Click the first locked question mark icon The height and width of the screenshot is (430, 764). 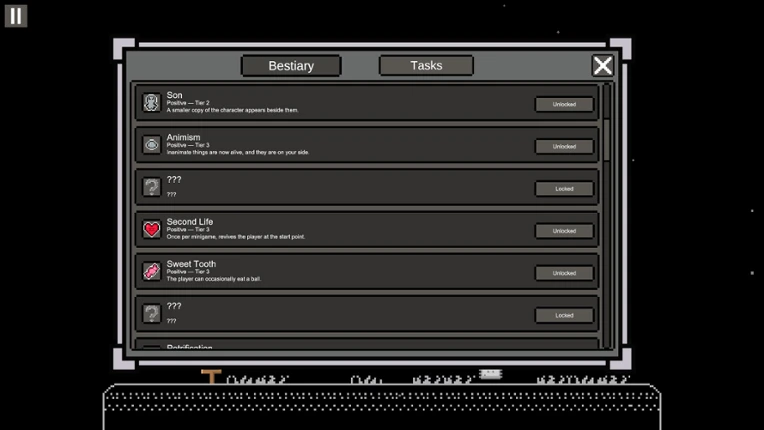[152, 187]
